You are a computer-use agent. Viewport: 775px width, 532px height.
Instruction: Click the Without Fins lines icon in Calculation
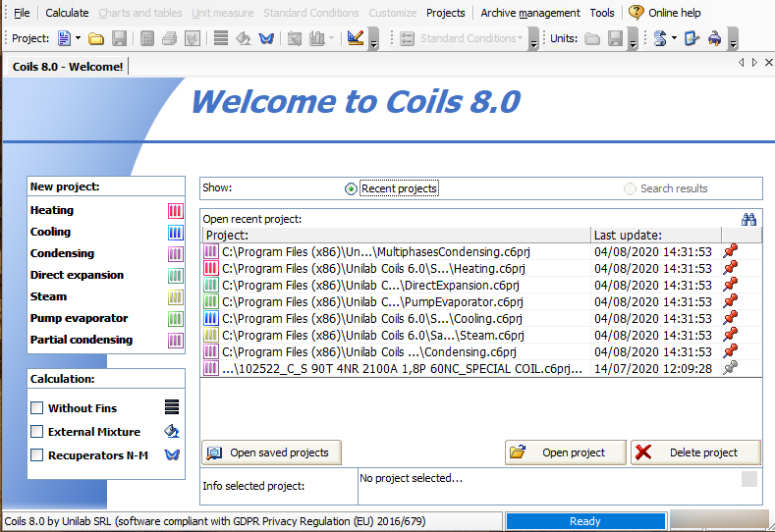(172, 407)
